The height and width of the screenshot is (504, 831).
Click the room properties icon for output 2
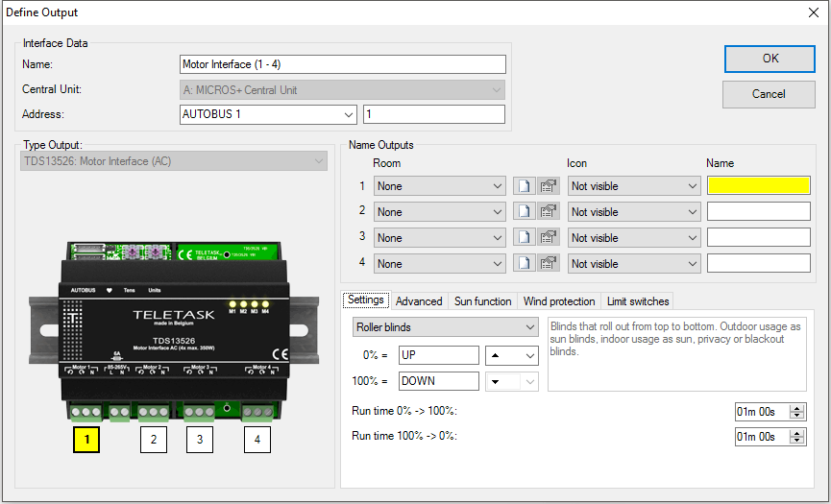tap(548, 212)
